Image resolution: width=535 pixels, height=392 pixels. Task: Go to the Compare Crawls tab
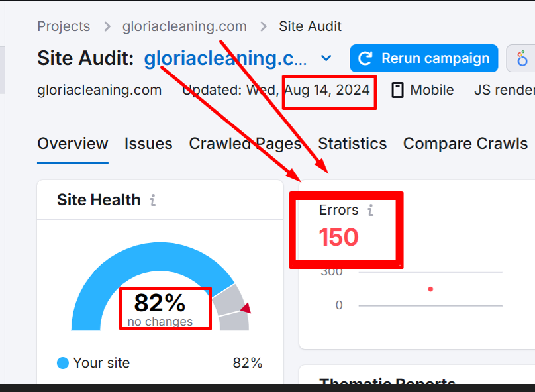pos(465,144)
